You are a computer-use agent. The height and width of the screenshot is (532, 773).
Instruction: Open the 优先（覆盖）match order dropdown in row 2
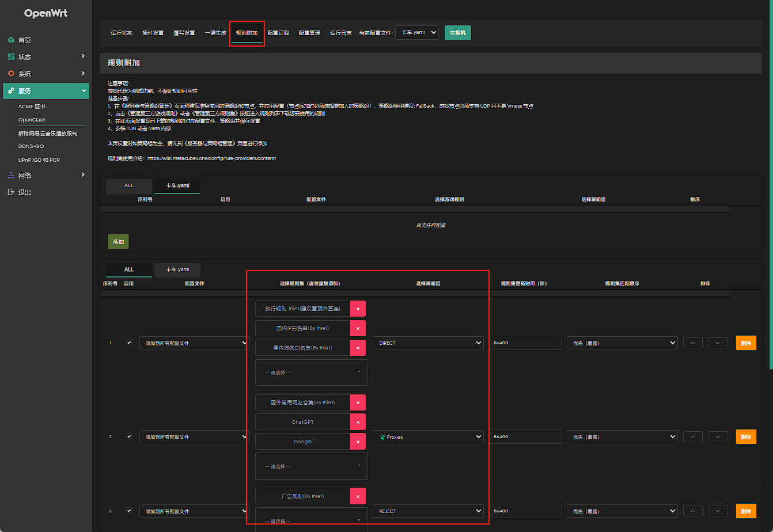coord(622,437)
